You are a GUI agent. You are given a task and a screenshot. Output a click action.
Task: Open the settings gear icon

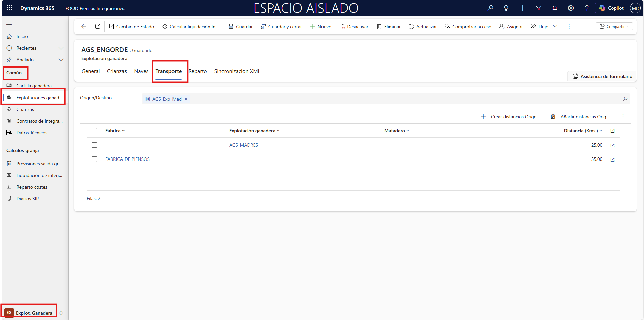point(571,8)
